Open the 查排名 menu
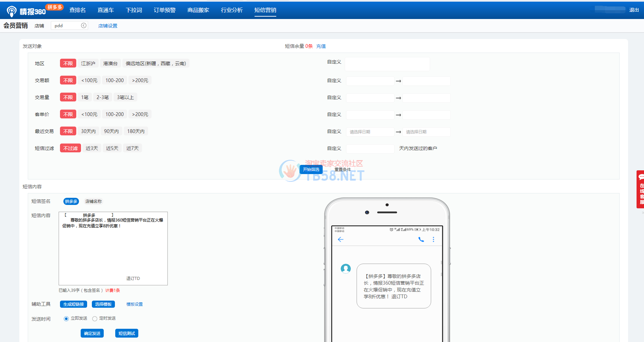 78,10
